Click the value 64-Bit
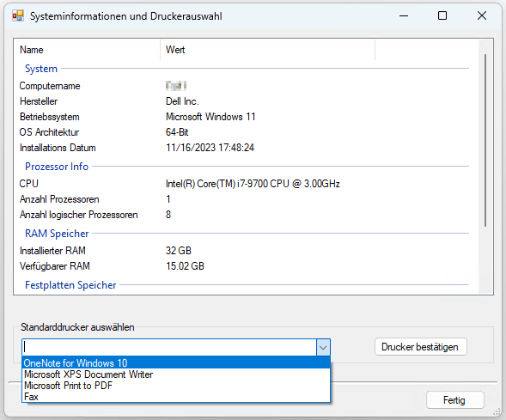Image resolution: width=506 pixels, height=420 pixels. pos(177,132)
